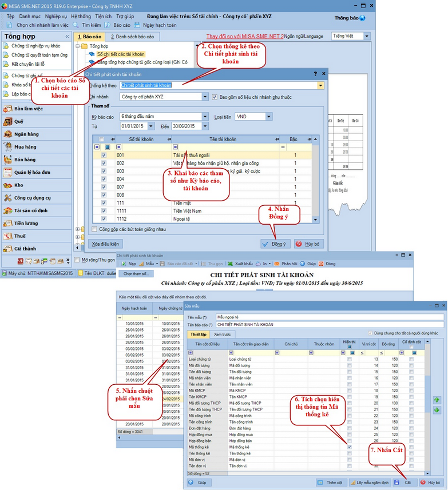Click Ngày hạch toán column header

pyautogui.click(x=134, y=308)
